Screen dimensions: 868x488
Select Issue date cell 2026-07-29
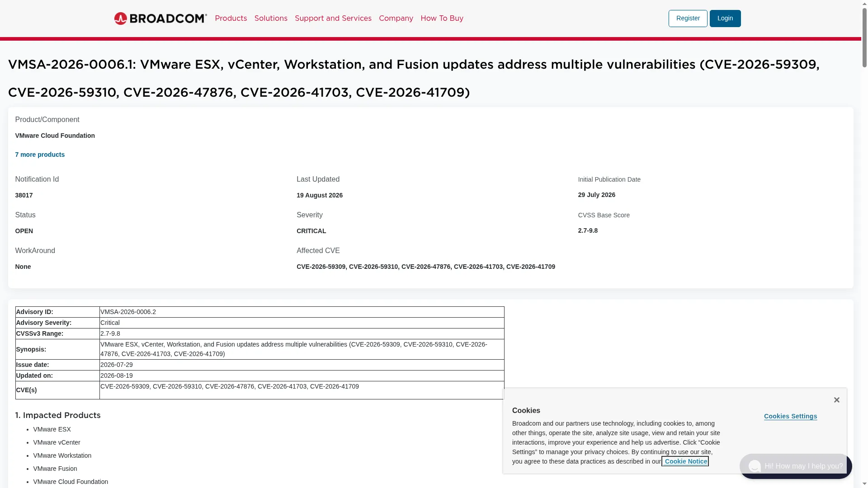(x=302, y=365)
